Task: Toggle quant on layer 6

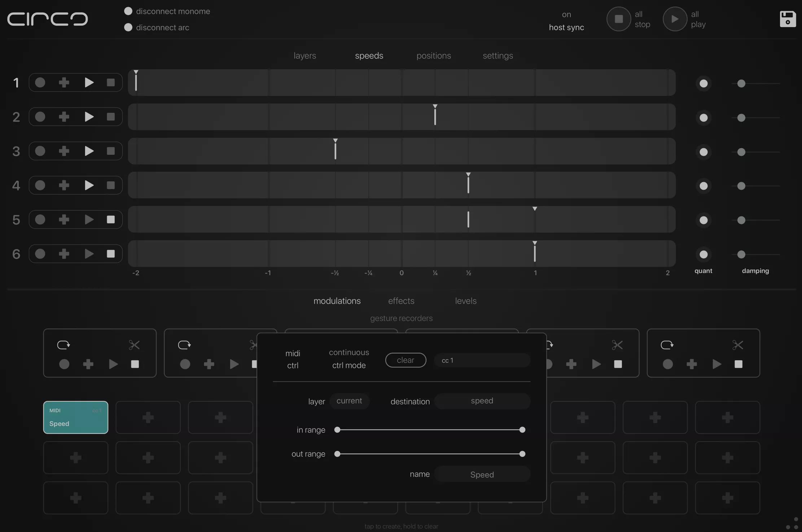Action: pyautogui.click(x=704, y=255)
